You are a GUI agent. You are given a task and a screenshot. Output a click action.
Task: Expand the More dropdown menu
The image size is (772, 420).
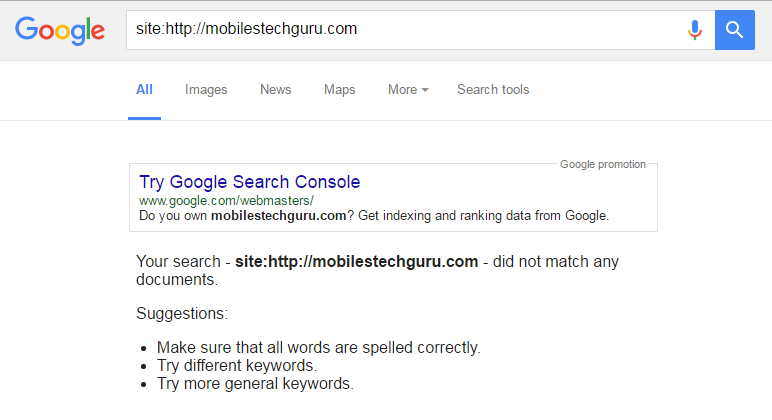click(408, 90)
